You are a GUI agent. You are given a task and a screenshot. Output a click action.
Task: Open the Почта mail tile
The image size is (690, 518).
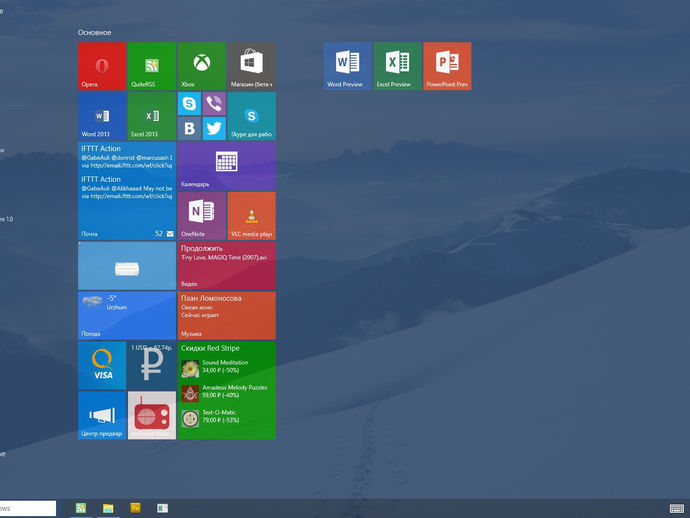[x=127, y=191]
